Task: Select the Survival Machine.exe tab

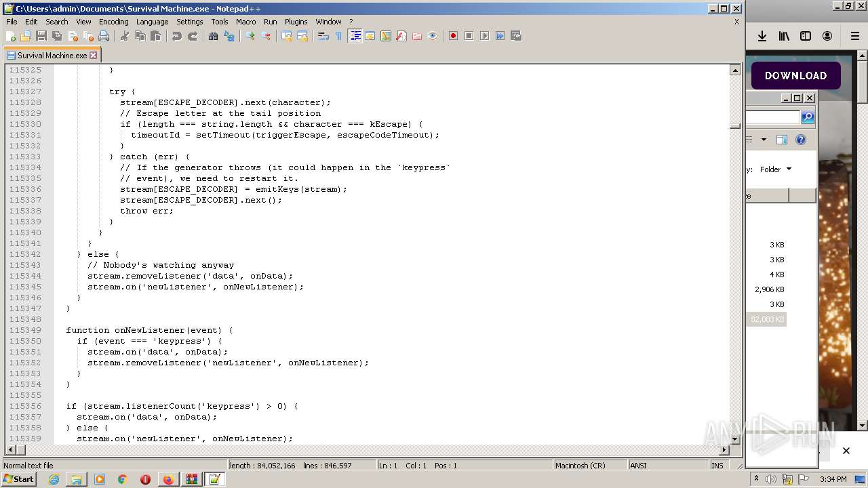Action: pos(52,56)
